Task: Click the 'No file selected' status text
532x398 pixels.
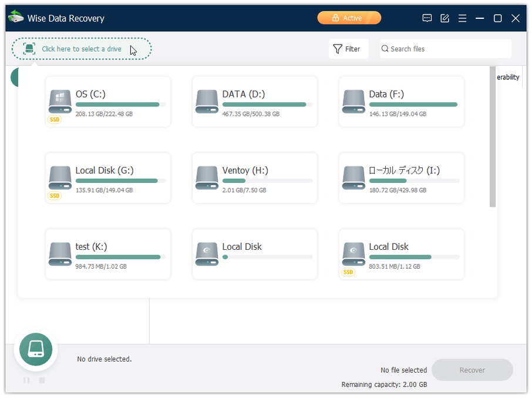Action: [404, 370]
